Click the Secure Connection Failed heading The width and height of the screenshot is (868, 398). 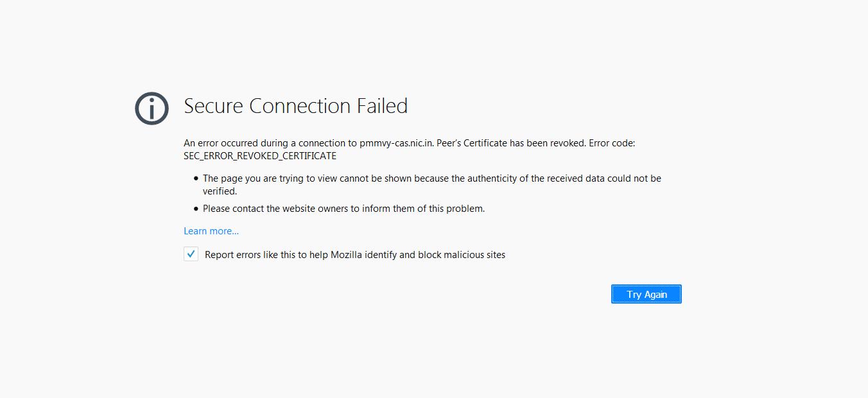coord(296,106)
